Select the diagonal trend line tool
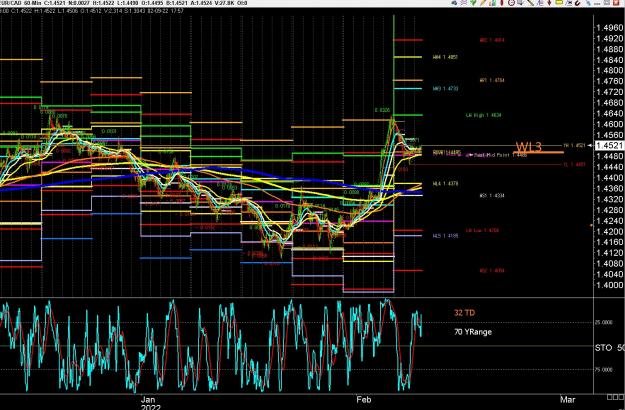This screenshot has width=625, height=410. click(531, 2)
